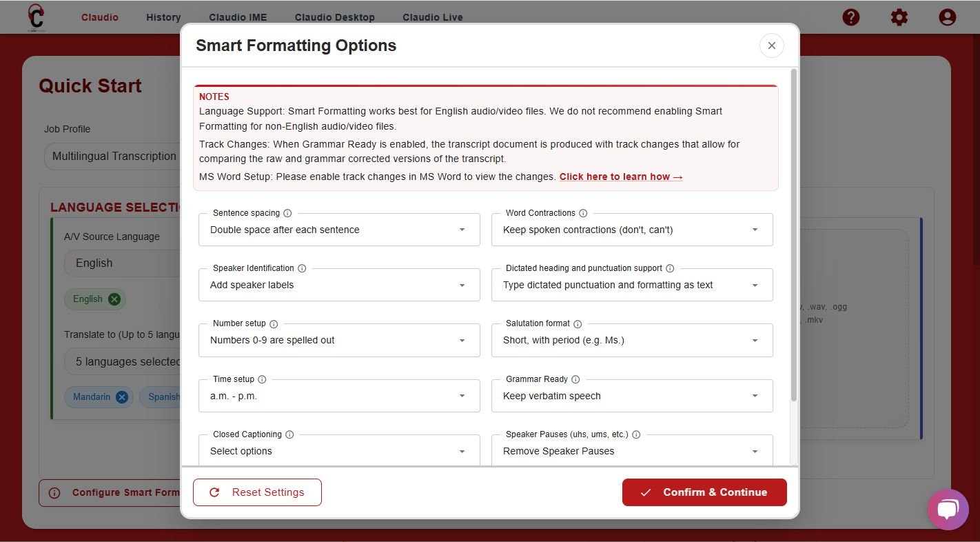Click the Sentence spacing info icon
Screen dimensions: 980x542
[x=287, y=213]
